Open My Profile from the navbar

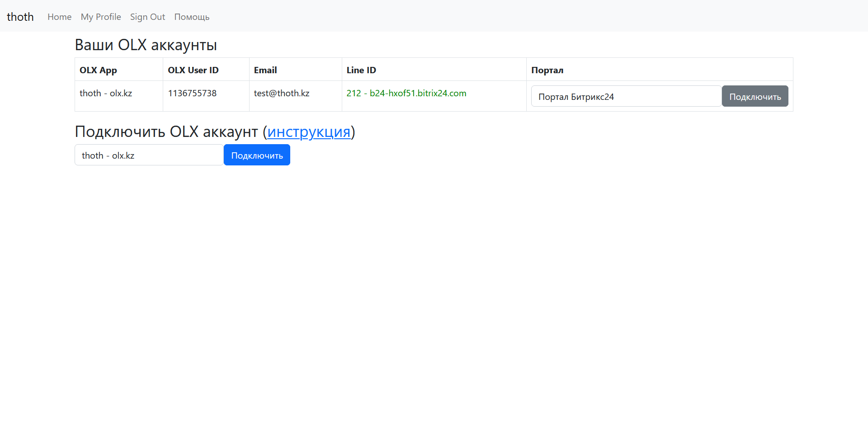click(x=101, y=17)
